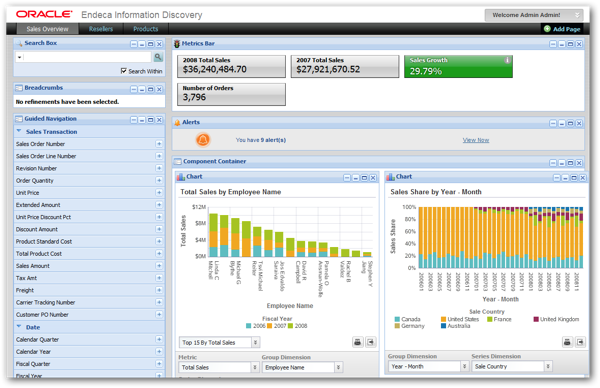Click the United Kingdom legend swatch
The width and height of the screenshot is (600, 388).
coord(536,319)
